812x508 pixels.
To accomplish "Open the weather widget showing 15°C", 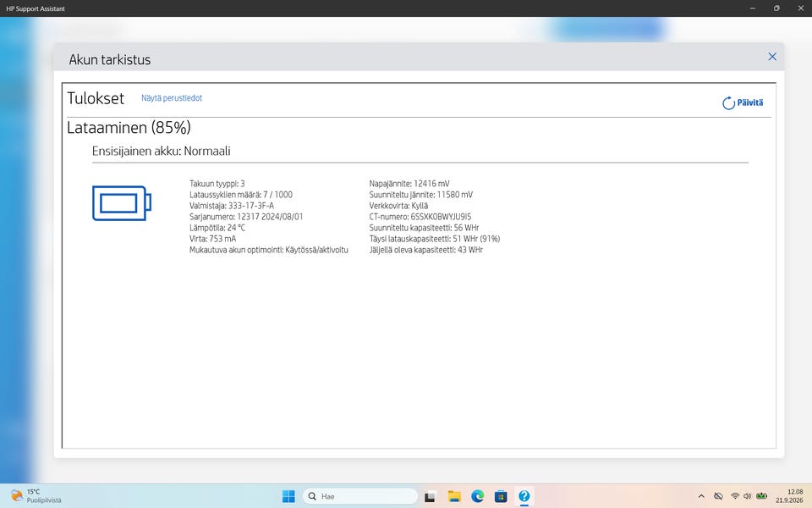I will tap(36, 496).
